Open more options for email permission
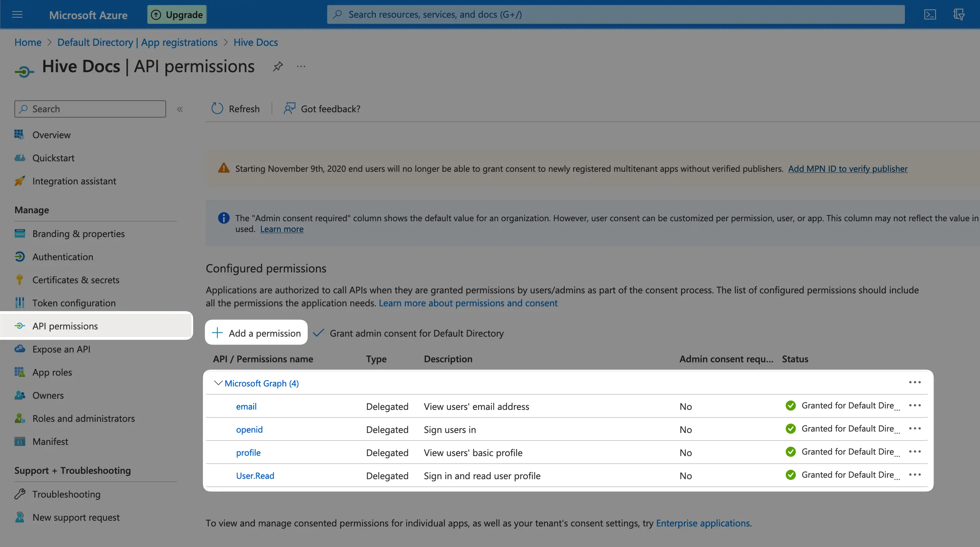 pyautogui.click(x=915, y=406)
